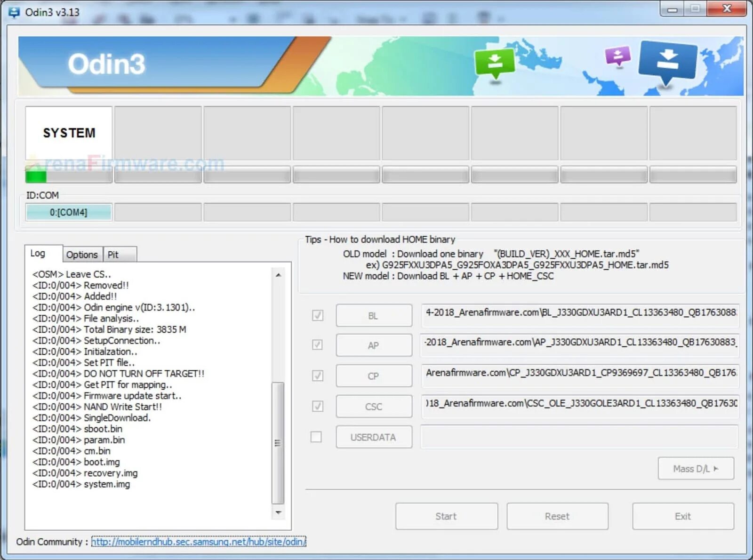Toggle the AP checkbox
753x560 pixels.
(x=317, y=345)
